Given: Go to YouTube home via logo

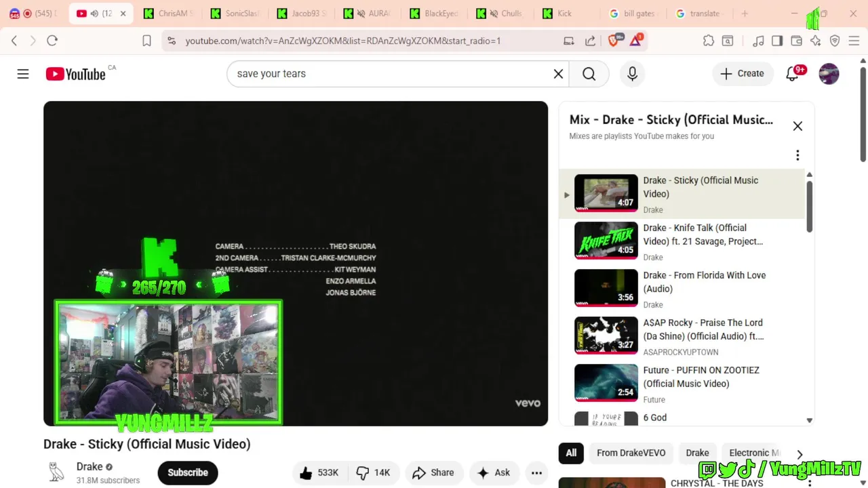Looking at the screenshot, I should tap(75, 74).
